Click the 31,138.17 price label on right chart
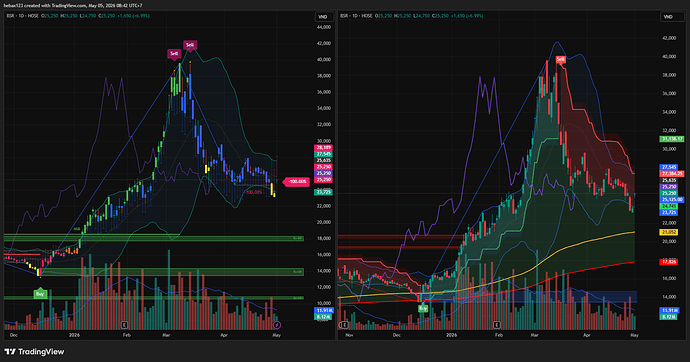 click(672, 139)
